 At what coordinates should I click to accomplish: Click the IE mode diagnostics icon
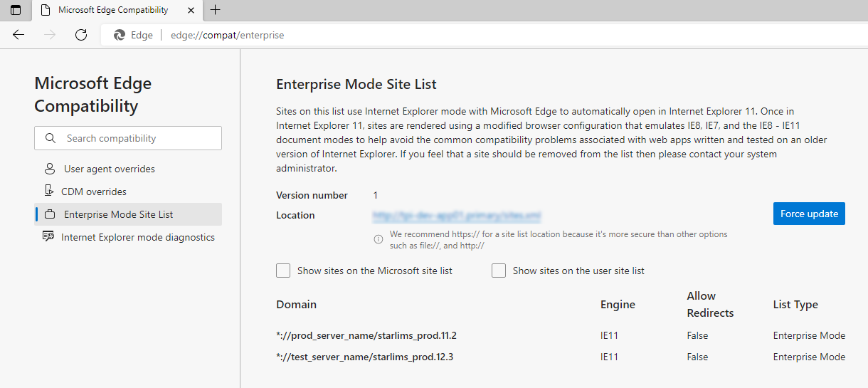(48, 236)
